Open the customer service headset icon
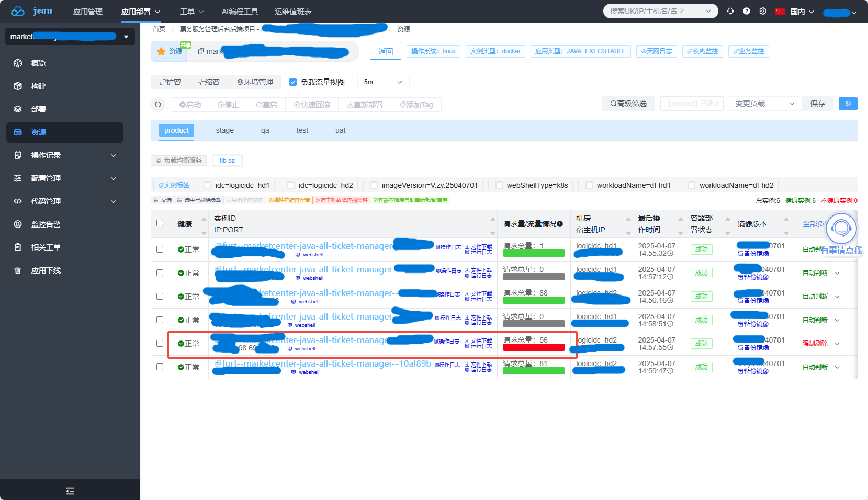The width and height of the screenshot is (868, 500). pyautogui.click(x=841, y=228)
